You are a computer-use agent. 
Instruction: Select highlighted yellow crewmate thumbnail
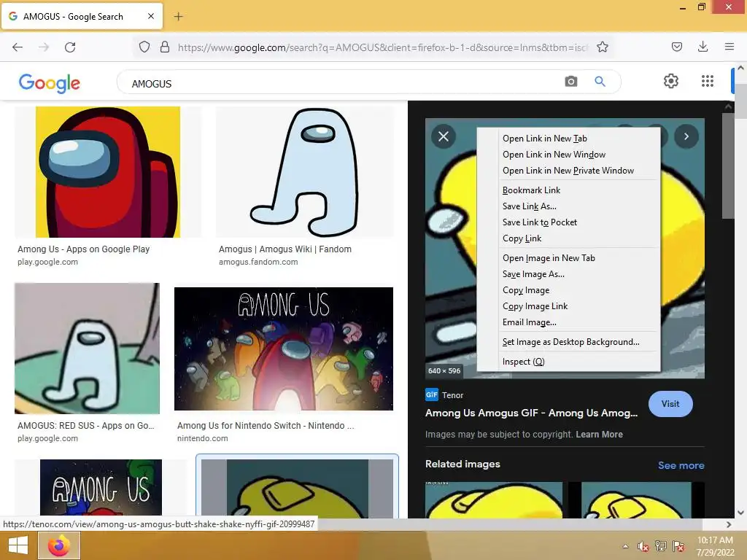(298, 489)
